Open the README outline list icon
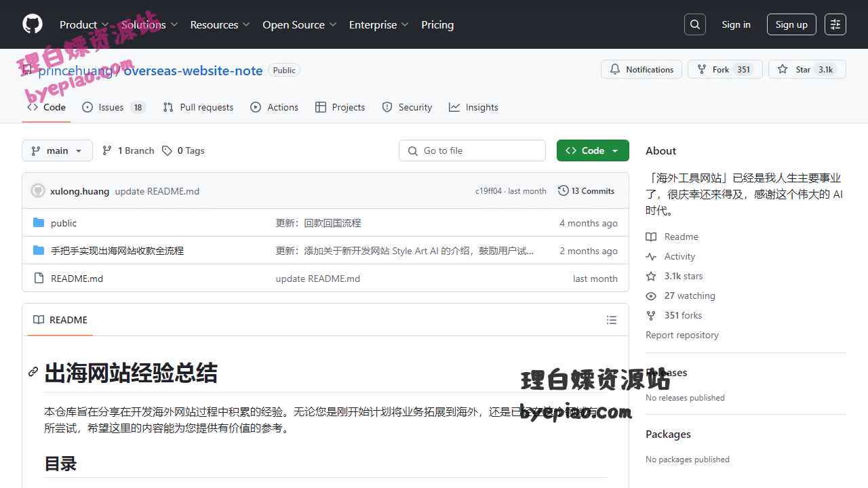Image resolution: width=868 pixels, height=488 pixels. pyautogui.click(x=612, y=320)
